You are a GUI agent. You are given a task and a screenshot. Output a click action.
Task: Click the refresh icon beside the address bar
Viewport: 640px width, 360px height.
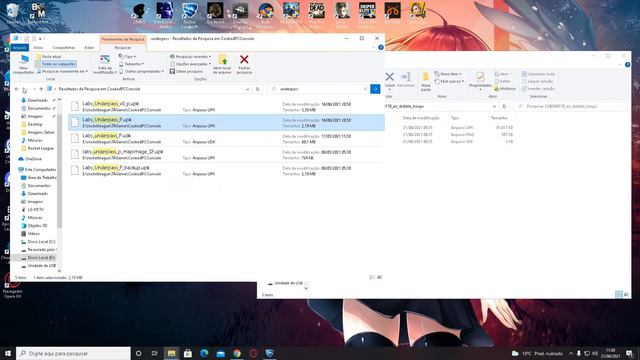[258, 89]
